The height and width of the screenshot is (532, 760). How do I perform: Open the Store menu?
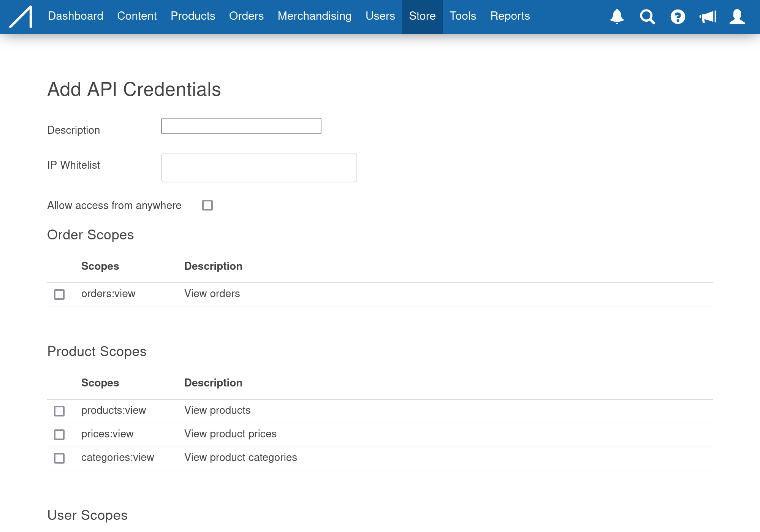point(422,16)
